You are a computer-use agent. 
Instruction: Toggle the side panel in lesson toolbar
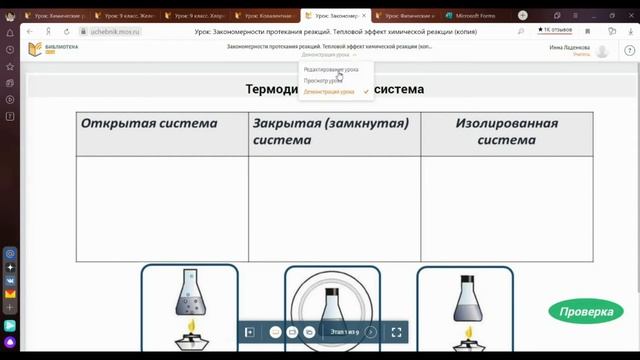250,332
